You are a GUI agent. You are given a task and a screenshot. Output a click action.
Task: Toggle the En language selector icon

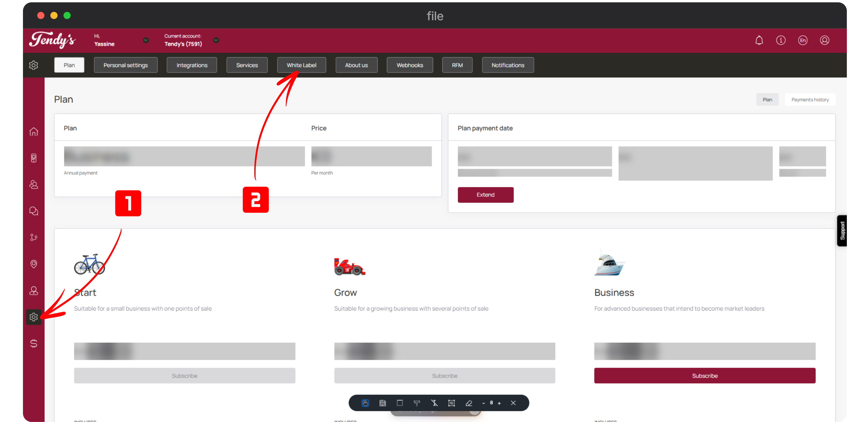[803, 41]
